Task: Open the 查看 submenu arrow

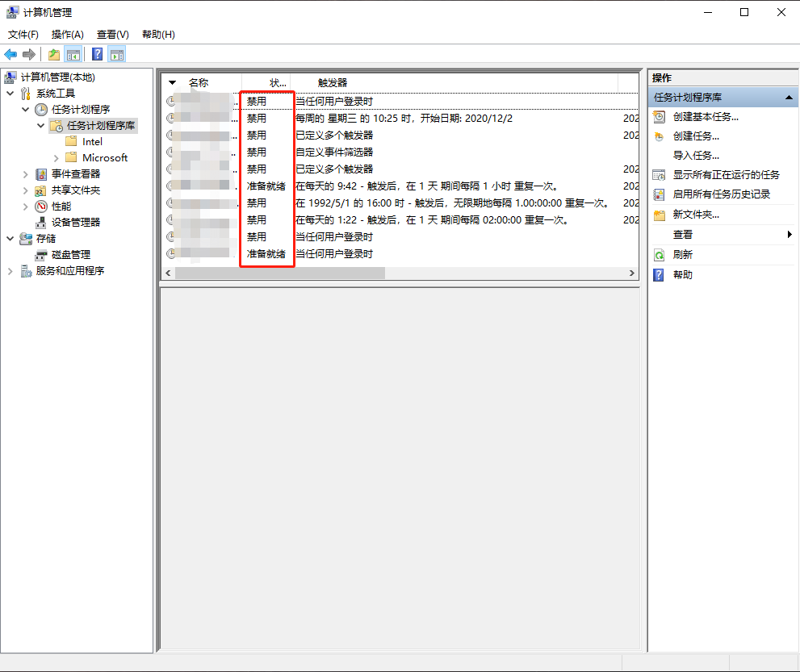Action: click(790, 235)
